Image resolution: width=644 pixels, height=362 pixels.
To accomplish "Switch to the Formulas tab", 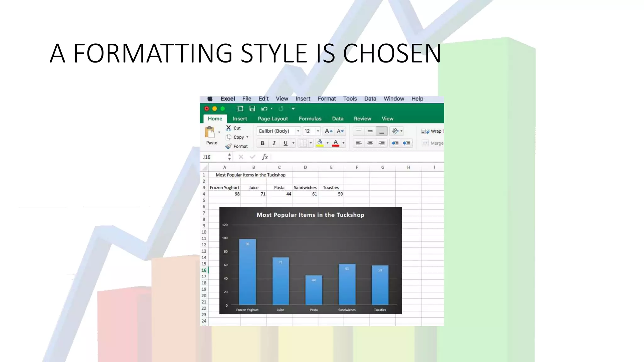I will tap(310, 119).
